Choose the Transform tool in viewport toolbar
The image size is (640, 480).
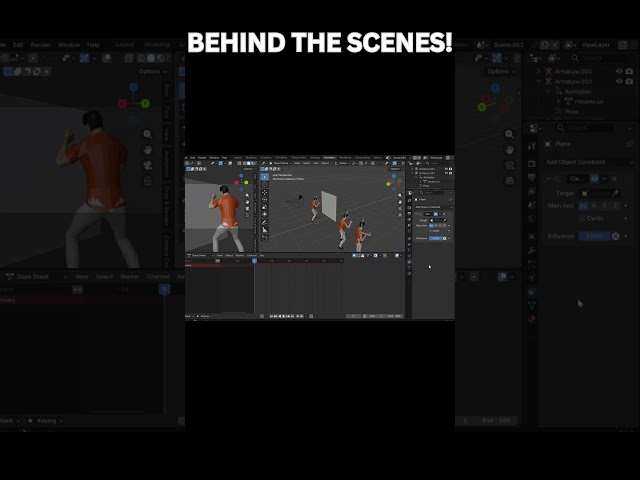tap(264, 214)
